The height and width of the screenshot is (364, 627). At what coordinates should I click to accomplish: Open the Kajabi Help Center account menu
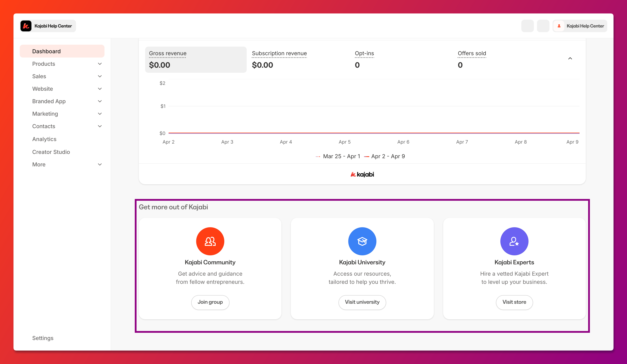pos(580,26)
